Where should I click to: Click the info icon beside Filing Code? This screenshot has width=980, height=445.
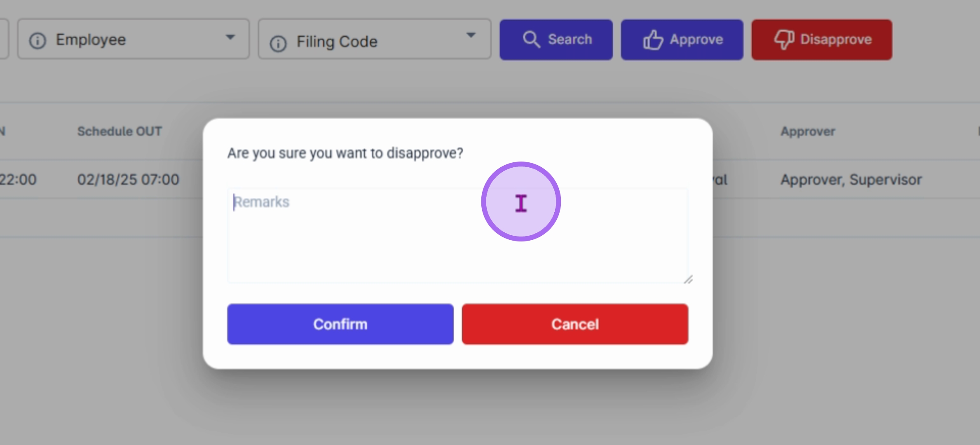278,43
